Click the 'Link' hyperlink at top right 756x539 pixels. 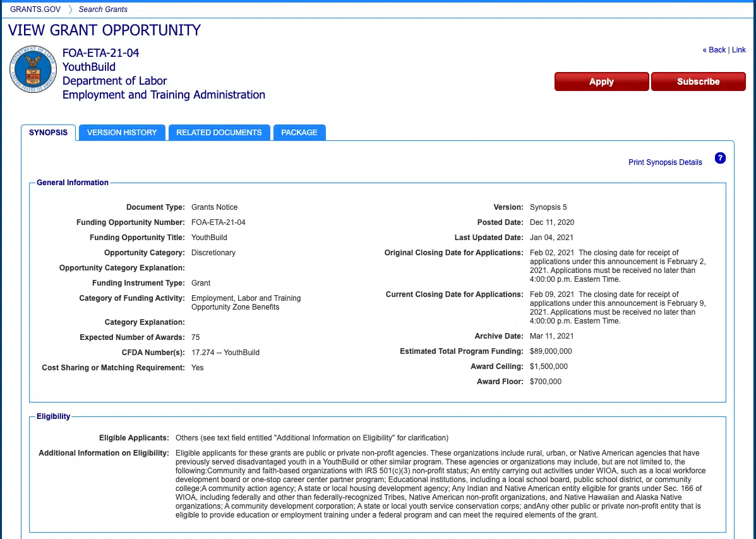coord(738,50)
